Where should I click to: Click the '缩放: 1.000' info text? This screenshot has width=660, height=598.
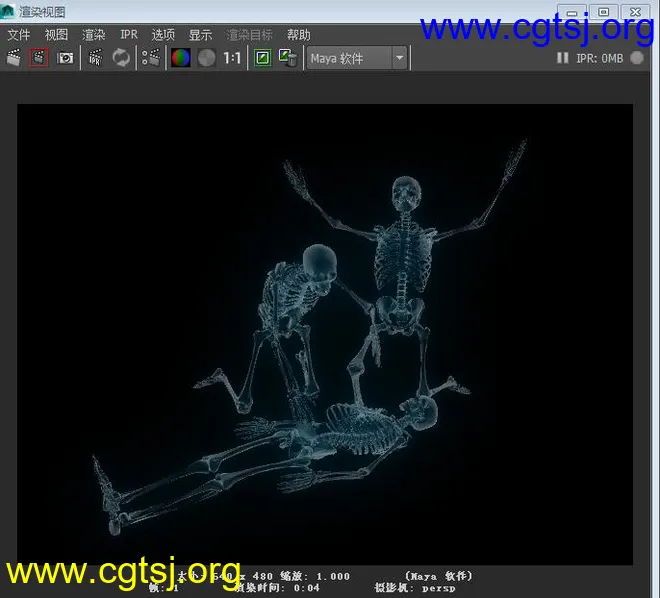[x=315, y=576]
